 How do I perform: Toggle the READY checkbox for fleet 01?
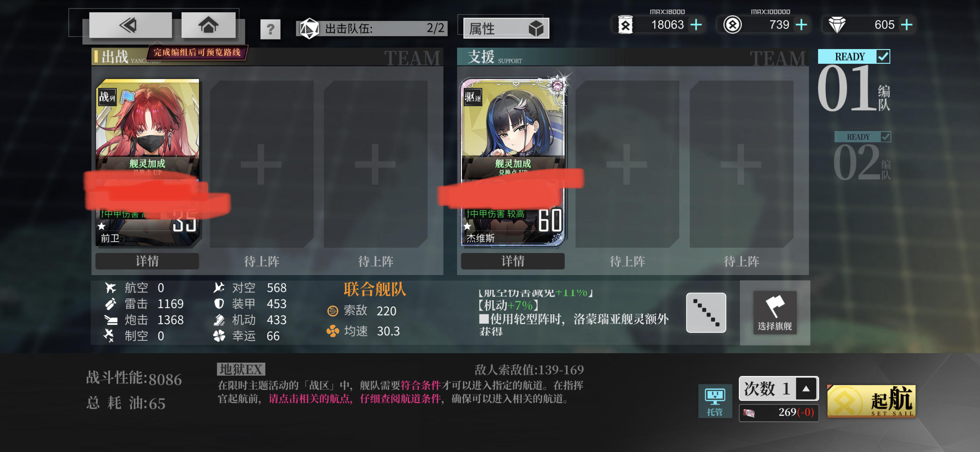click(883, 57)
